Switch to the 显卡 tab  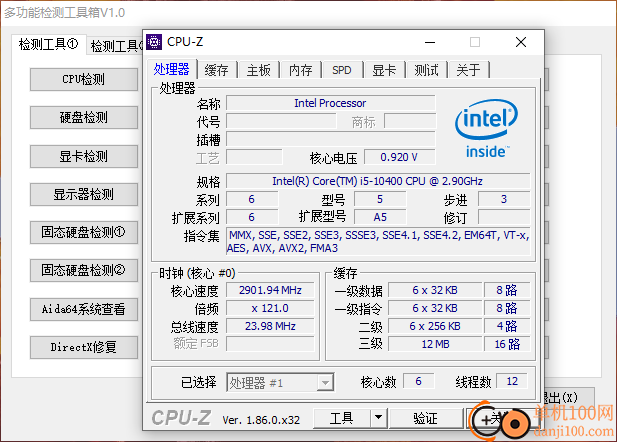384,70
